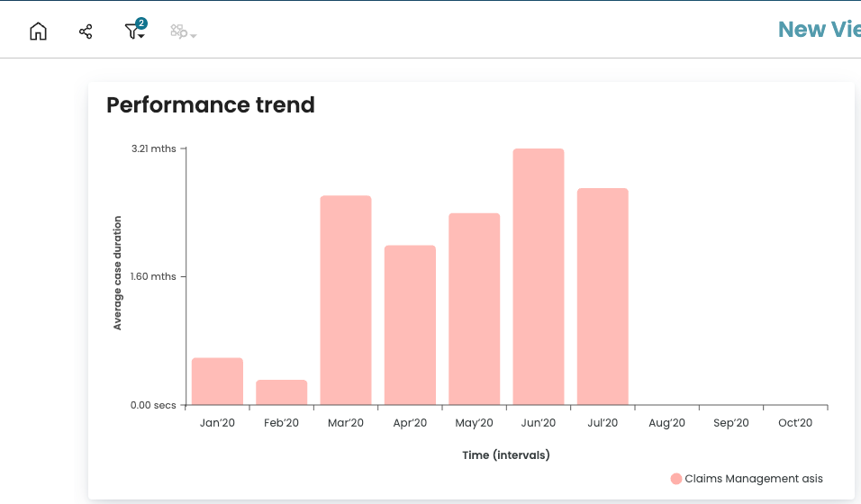Open the filter funnel menu
The height and width of the screenshot is (504, 861).
(x=134, y=31)
